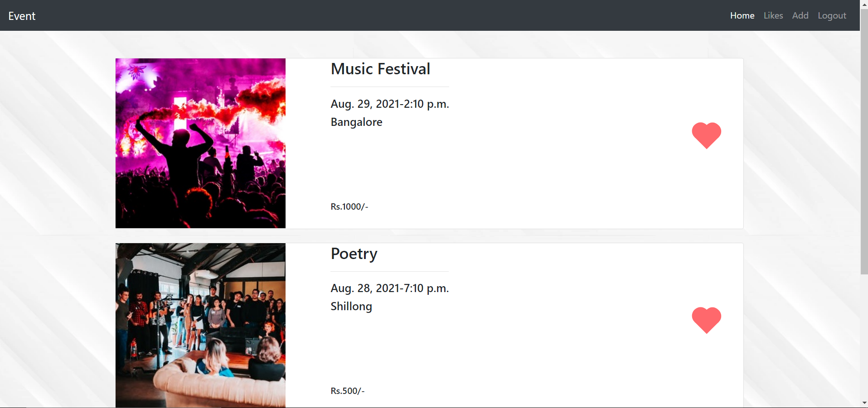Click the Event brand logo text
Screen dimensions: 868x408
coord(22,16)
